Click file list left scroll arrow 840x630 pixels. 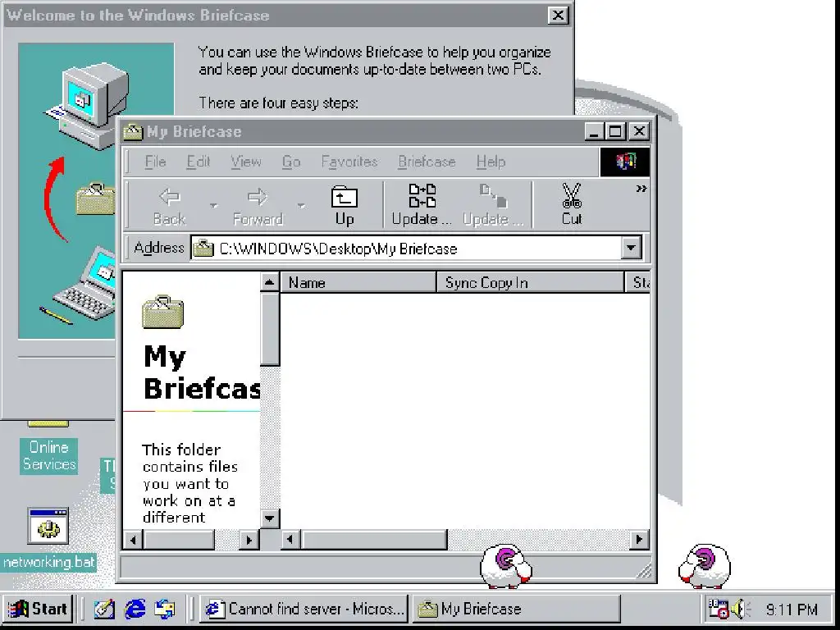coord(290,540)
